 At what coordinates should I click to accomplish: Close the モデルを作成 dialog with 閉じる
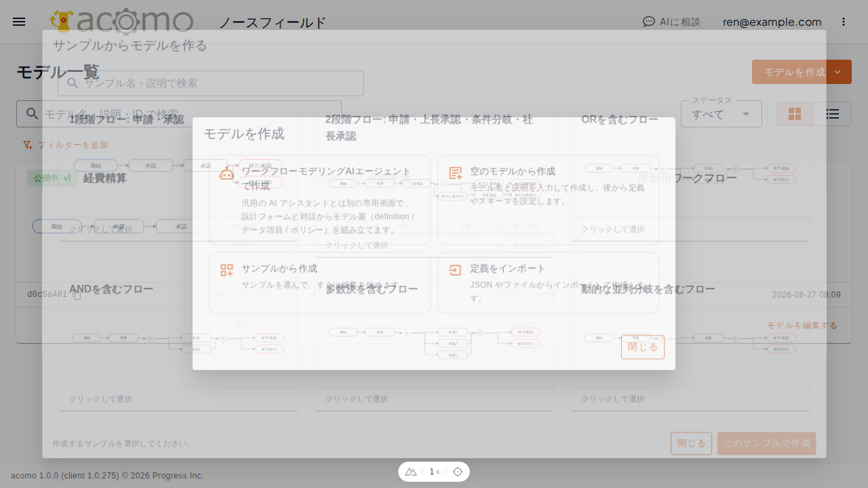(643, 347)
